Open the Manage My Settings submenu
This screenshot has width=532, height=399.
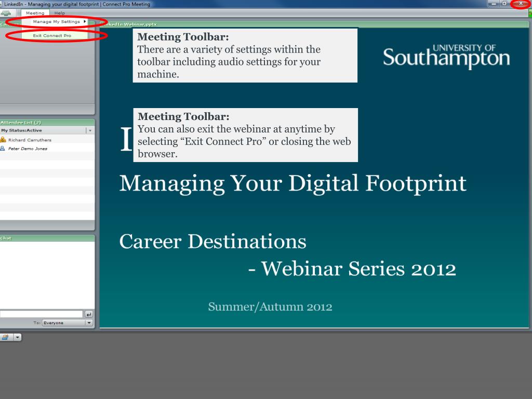[x=56, y=21]
